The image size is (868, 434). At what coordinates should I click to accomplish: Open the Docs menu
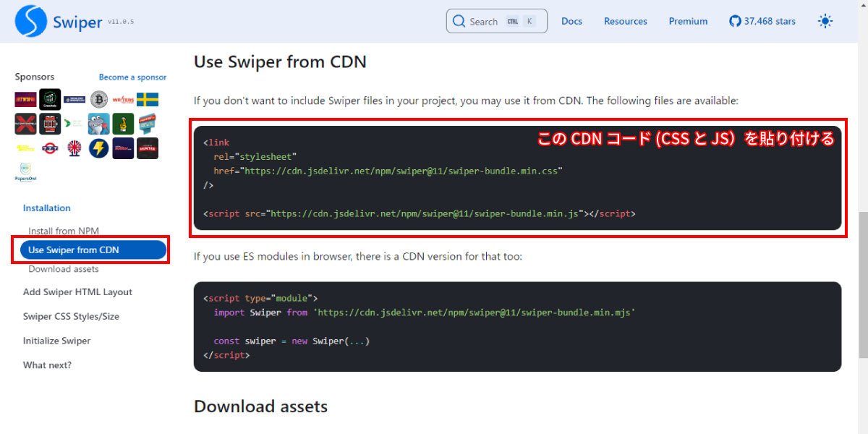[571, 21]
